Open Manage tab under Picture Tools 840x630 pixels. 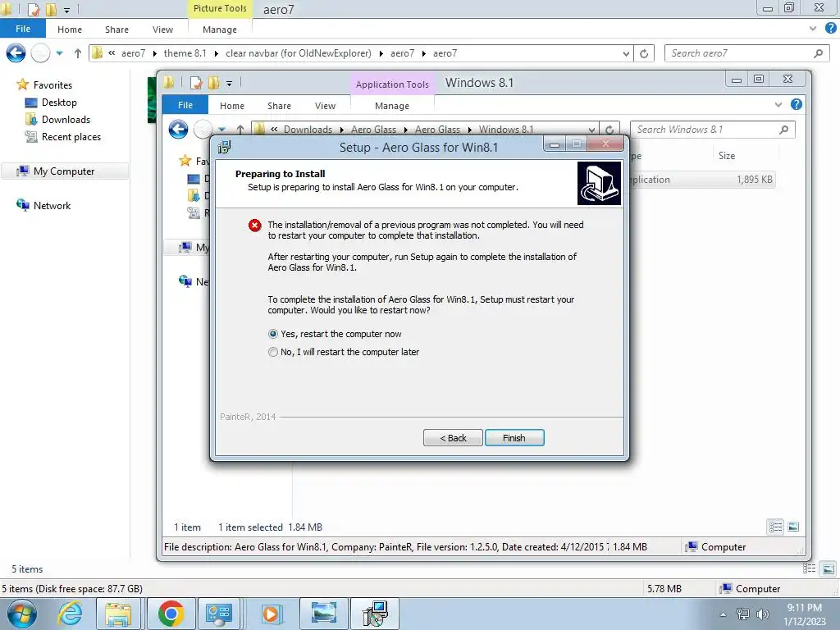pyautogui.click(x=220, y=30)
